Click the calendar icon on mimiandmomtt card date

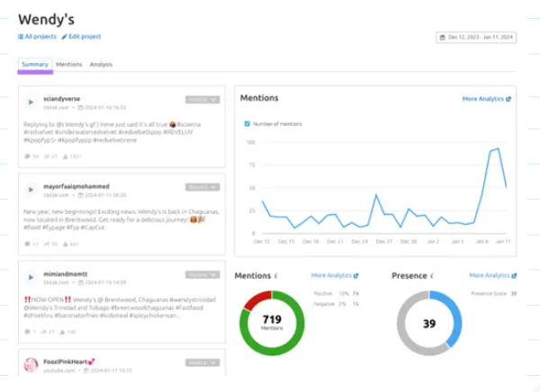pos(80,282)
